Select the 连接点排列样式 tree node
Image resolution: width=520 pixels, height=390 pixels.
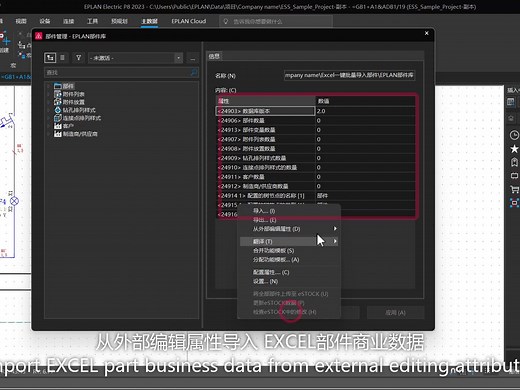point(82,118)
